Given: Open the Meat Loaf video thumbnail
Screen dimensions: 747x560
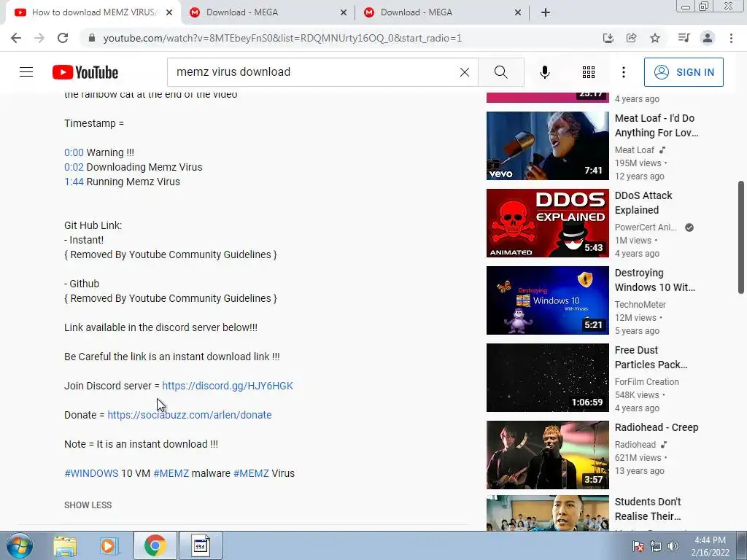Looking at the screenshot, I should [x=547, y=146].
